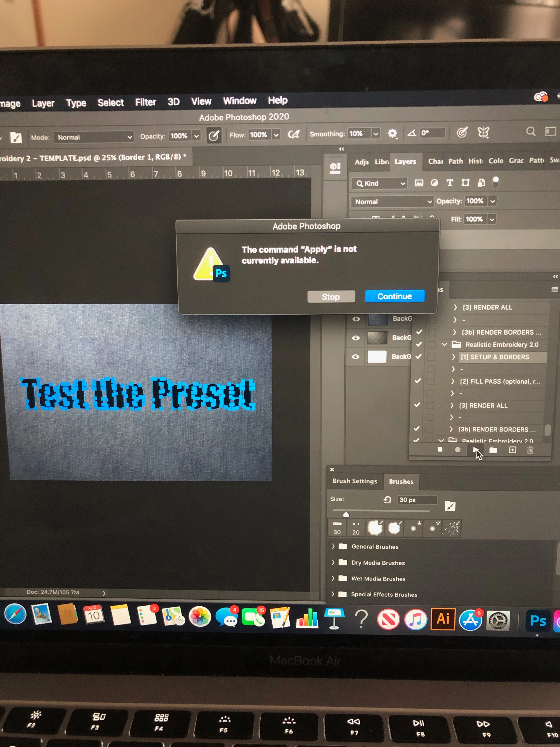Expand the General Brushes folder
This screenshot has width=560, height=747.
[x=333, y=546]
